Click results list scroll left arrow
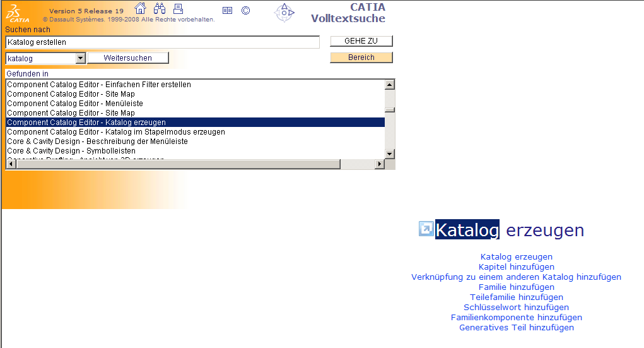Screen dimensions: 644x348 (x=11, y=164)
